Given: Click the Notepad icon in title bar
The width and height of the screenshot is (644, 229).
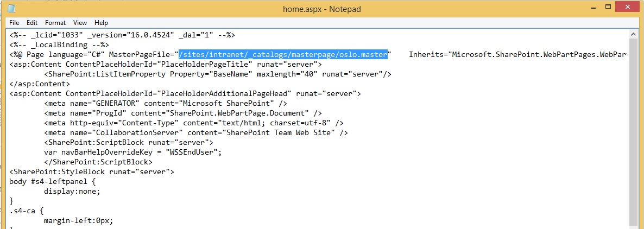Looking at the screenshot, I should (x=11, y=9).
